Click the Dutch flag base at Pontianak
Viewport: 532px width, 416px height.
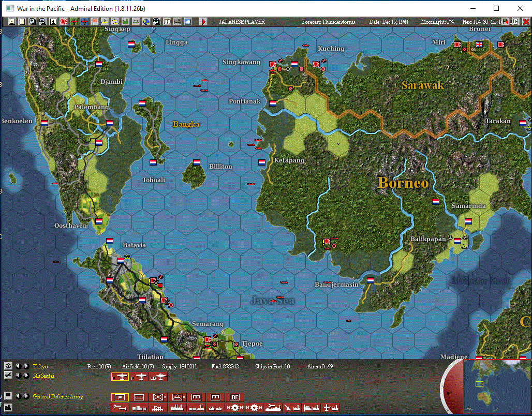[x=272, y=103]
